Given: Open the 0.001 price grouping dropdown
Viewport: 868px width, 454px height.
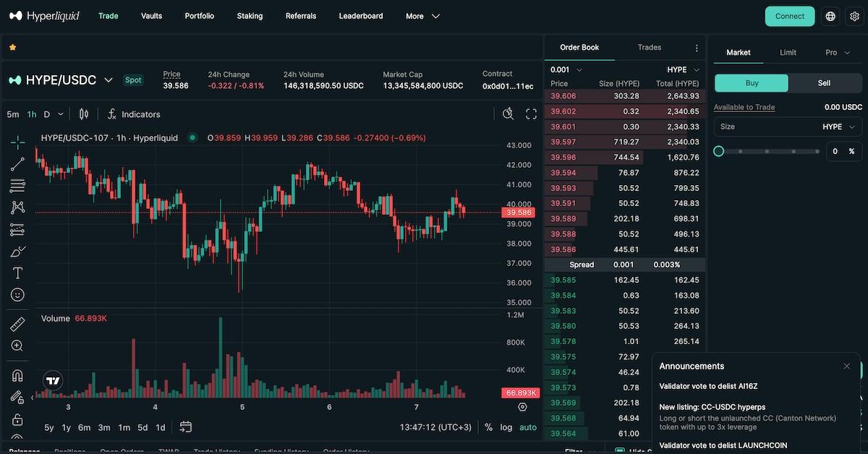Looking at the screenshot, I should 566,70.
